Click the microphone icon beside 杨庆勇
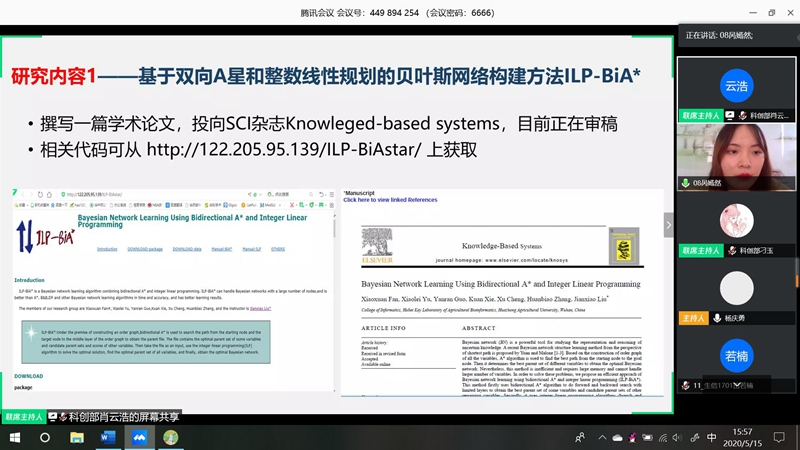Image resolution: width=800 pixels, height=450 pixels. coord(717,318)
